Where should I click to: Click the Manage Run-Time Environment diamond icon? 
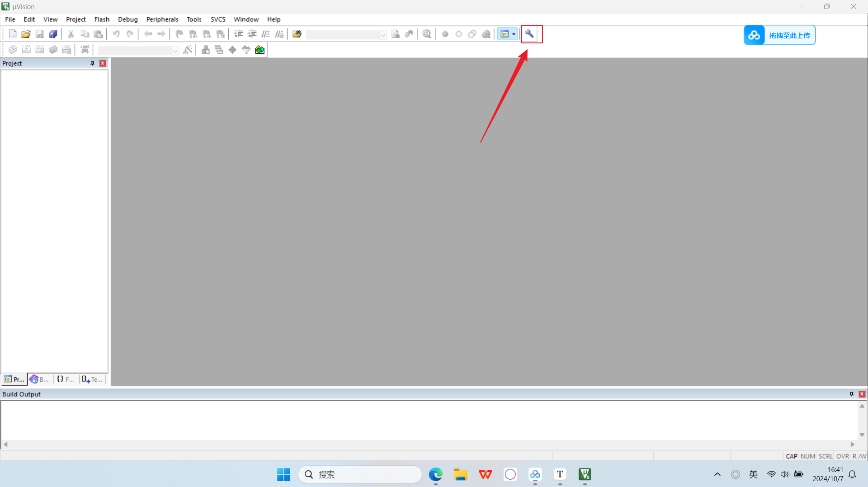point(233,50)
